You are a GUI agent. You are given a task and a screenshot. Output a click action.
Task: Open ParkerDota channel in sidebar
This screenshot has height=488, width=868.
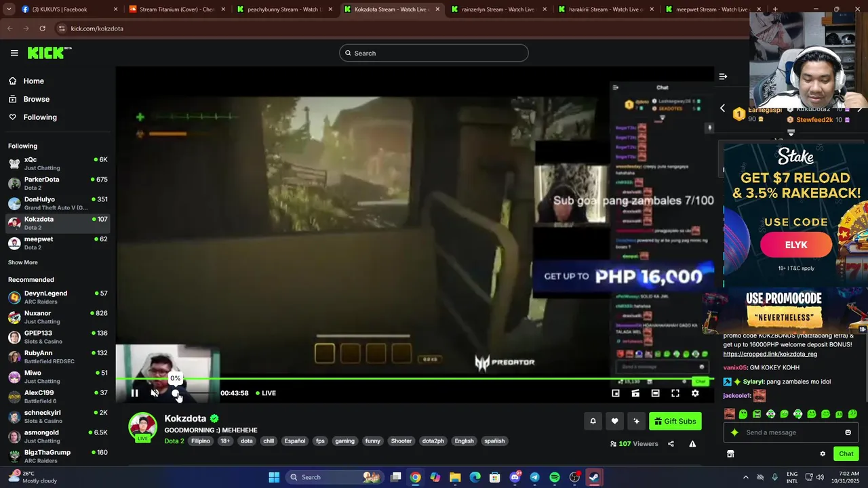tap(58, 183)
